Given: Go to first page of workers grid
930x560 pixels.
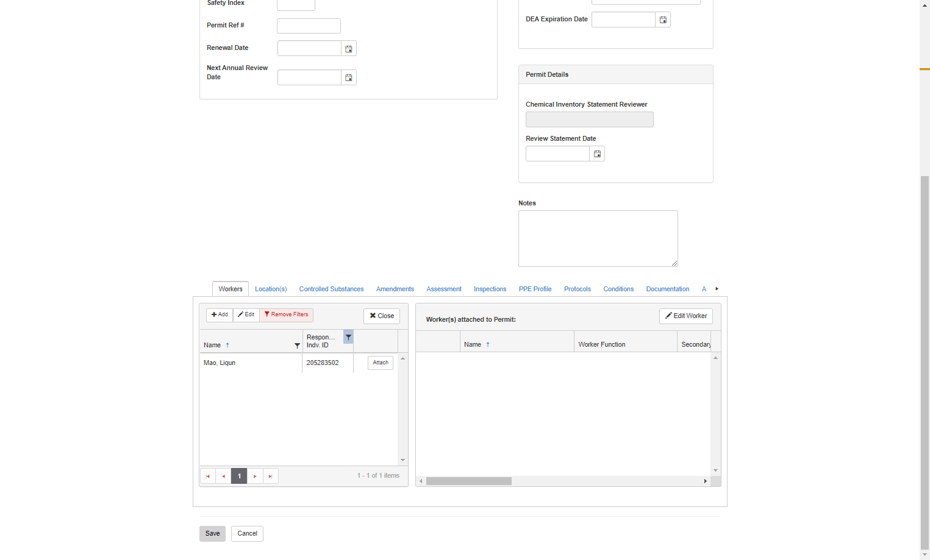Looking at the screenshot, I should pyautogui.click(x=208, y=476).
